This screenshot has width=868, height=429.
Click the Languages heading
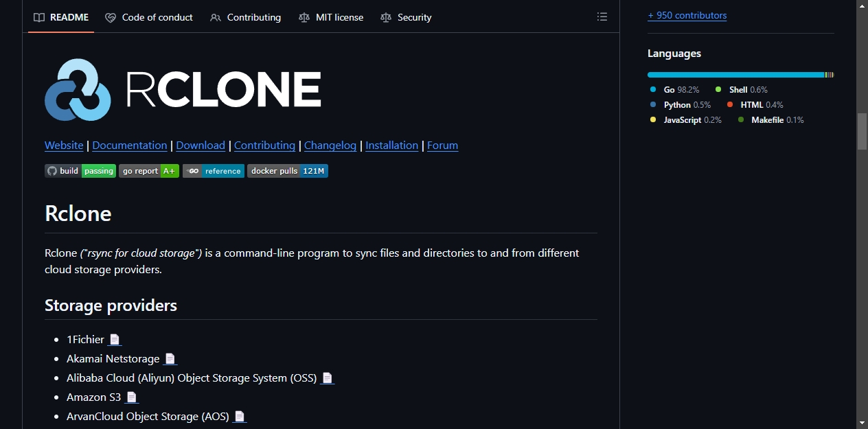674,54
